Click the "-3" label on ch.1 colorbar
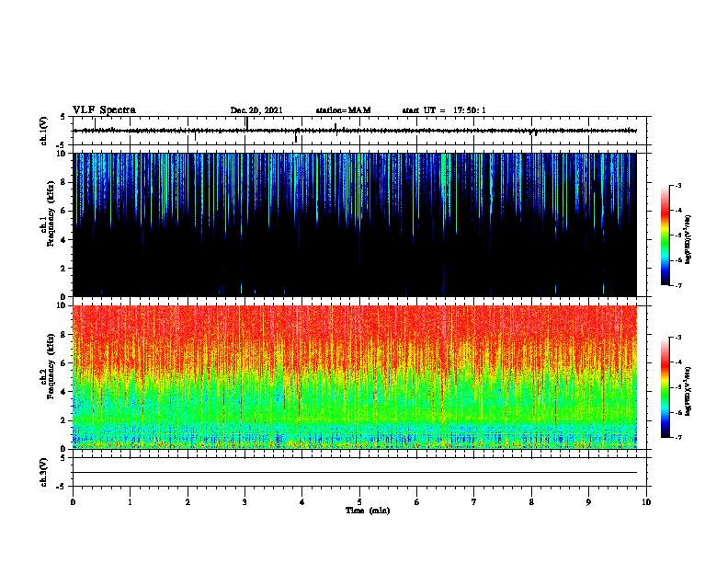The image size is (728, 563). click(678, 185)
